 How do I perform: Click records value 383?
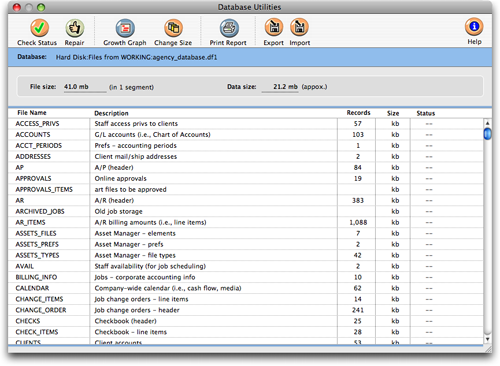click(358, 200)
